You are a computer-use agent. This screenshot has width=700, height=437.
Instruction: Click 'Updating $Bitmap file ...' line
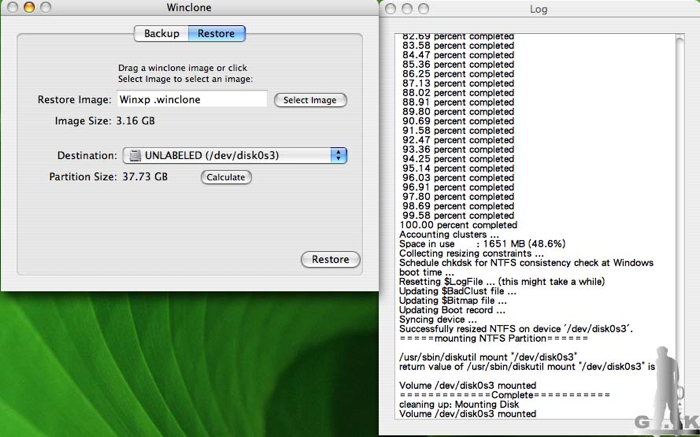click(453, 300)
